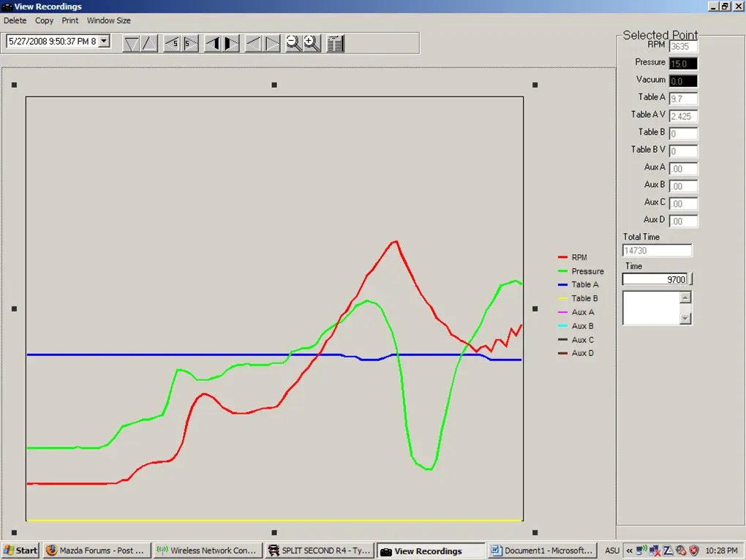The height and width of the screenshot is (560, 746).
Task: Step back five points icon
Action: (172, 44)
